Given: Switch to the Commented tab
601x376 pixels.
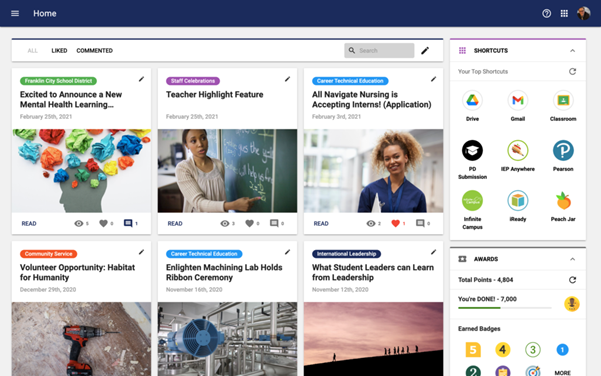Looking at the screenshot, I should coord(94,51).
